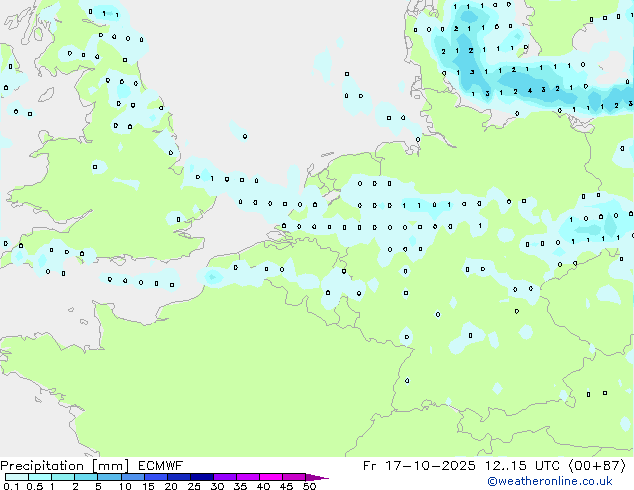This screenshot has width=634, height=490.
Task: Click the 0.1–0.5 mm palest legend swatch
Action: pyautogui.click(x=17, y=477)
